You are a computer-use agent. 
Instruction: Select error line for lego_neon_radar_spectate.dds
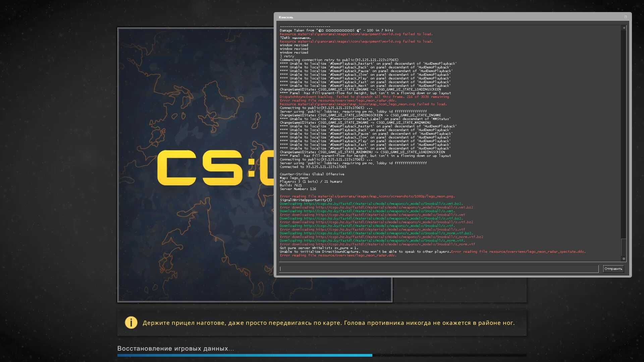[518, 252]
